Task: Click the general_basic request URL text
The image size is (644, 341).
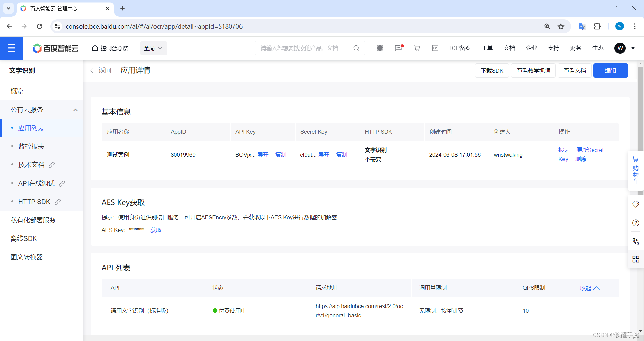Action: 359,311
